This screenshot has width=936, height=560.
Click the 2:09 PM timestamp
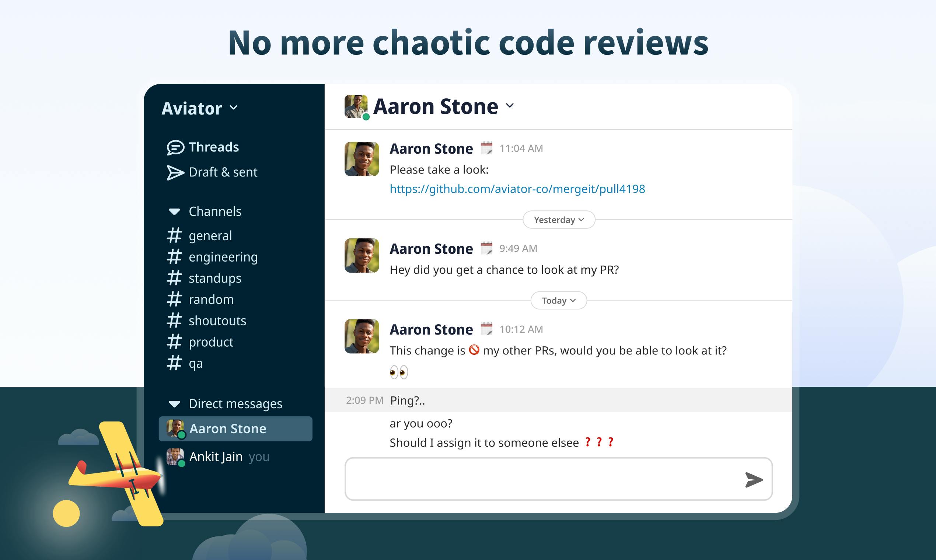[364, 400]
